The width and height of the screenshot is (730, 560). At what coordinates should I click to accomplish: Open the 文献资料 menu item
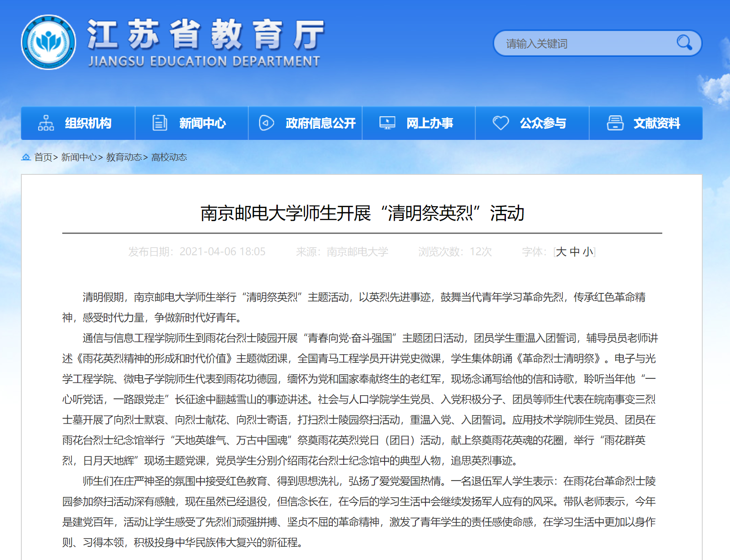tap(657, 123)
